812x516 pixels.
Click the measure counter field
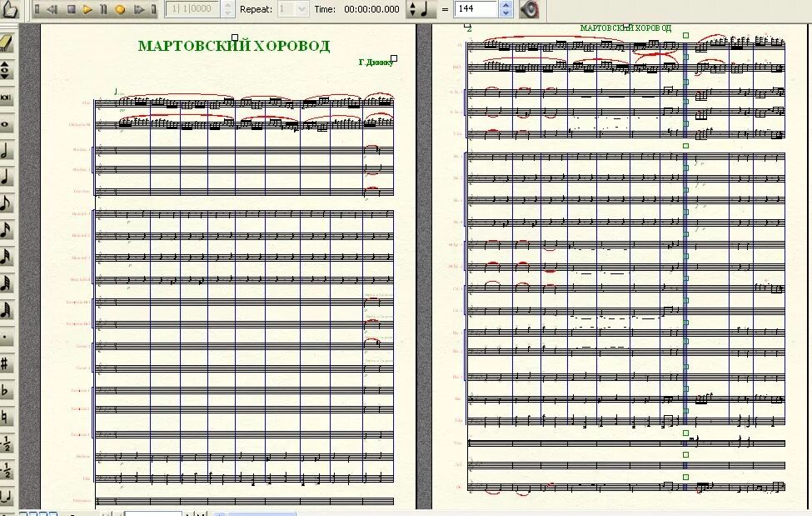pos(193,9)
